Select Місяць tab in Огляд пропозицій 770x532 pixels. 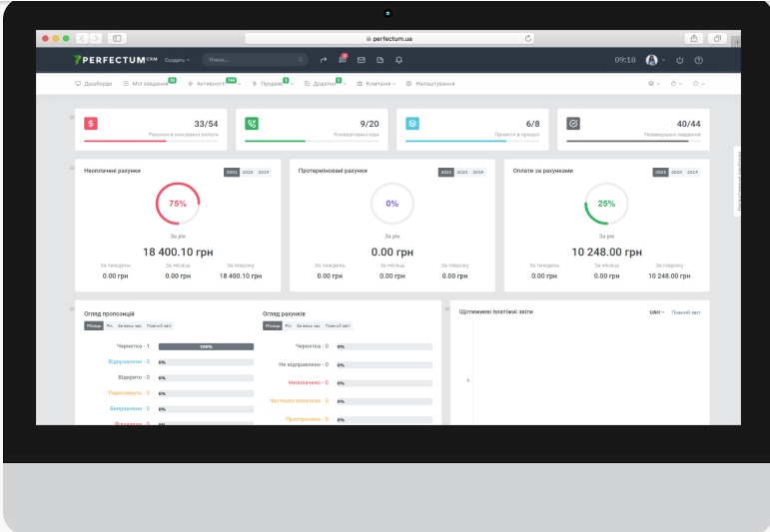[x=94, y=325]
